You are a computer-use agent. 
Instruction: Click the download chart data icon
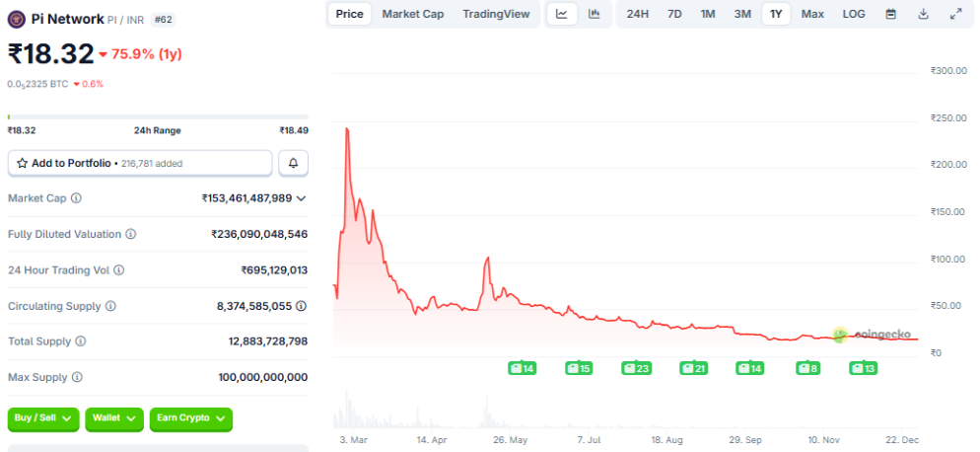[923, 14]
